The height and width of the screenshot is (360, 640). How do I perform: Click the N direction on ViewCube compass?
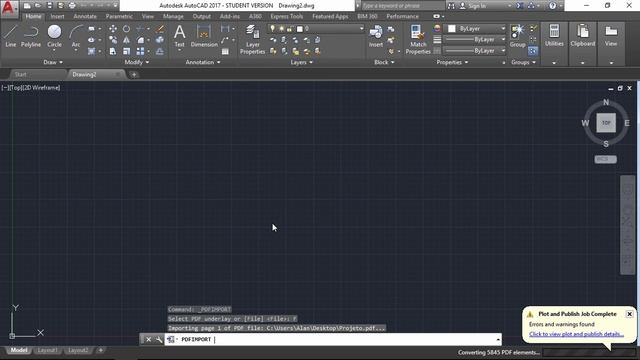606,102
